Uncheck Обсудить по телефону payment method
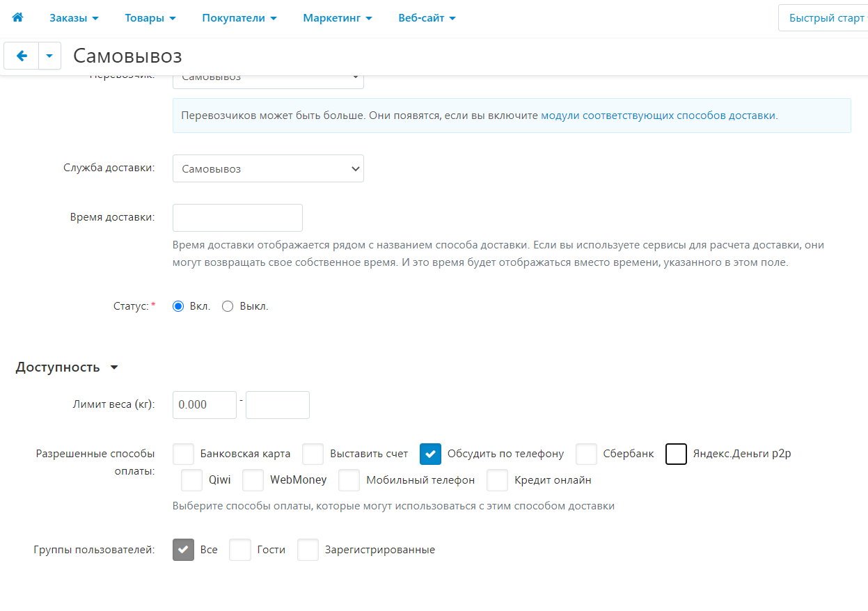 point(431,454)
